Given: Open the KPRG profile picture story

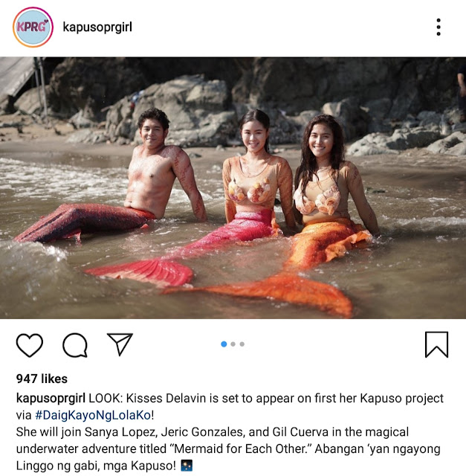Looking at the screenshot, I should click(x=33, y=27).
